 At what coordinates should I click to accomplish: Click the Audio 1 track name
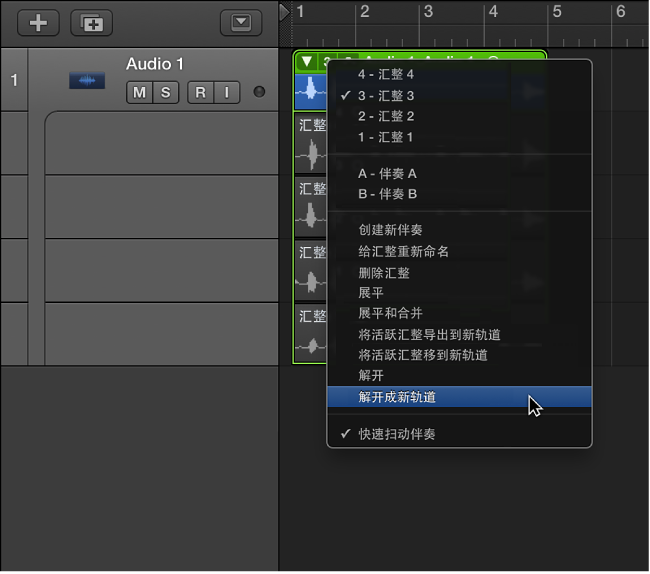(x=155, y=64)
